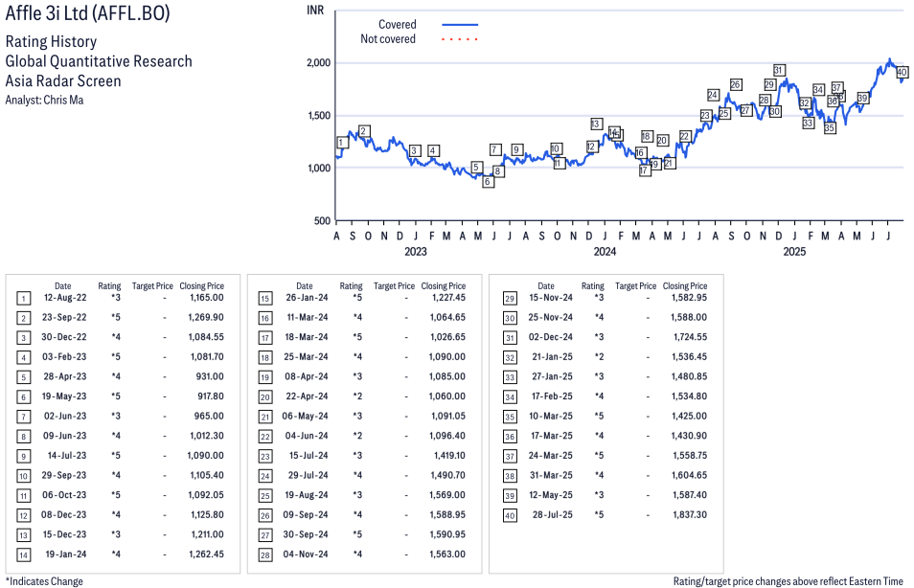This screenshot has width=914, height=588.
Task: Click chart marker 2 on the price line
Action: click(364, 131)
